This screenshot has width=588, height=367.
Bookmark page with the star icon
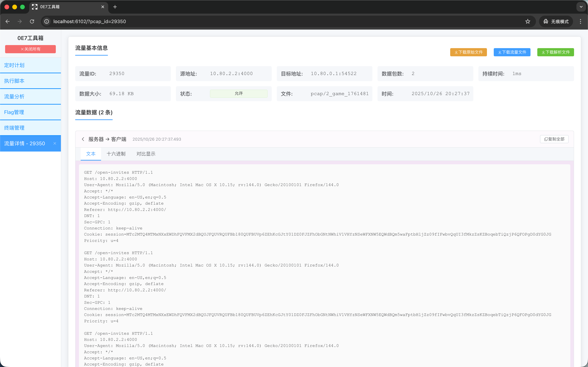coord(528,21)
